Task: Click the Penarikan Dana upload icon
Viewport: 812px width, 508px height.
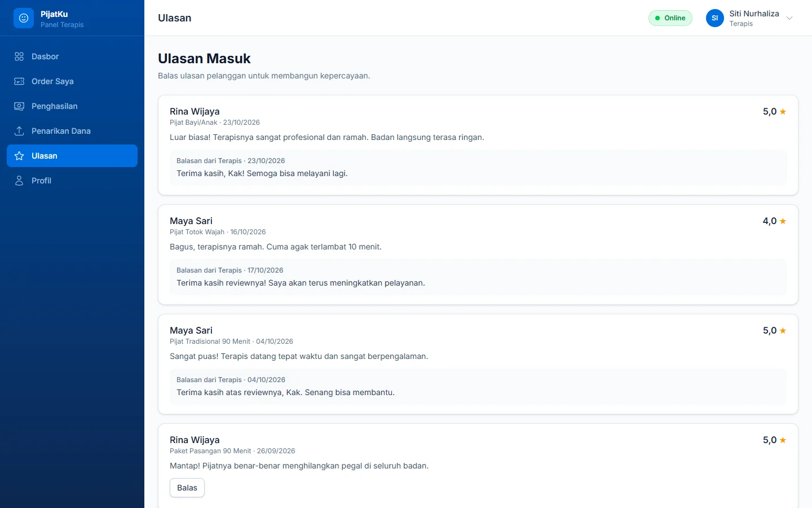Action: [x=19, y=131]
